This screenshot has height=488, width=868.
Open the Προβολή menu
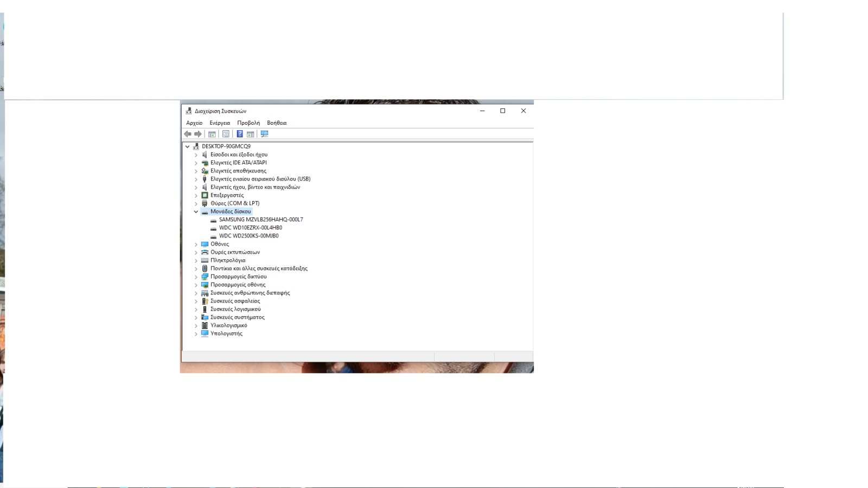[248, 123]
